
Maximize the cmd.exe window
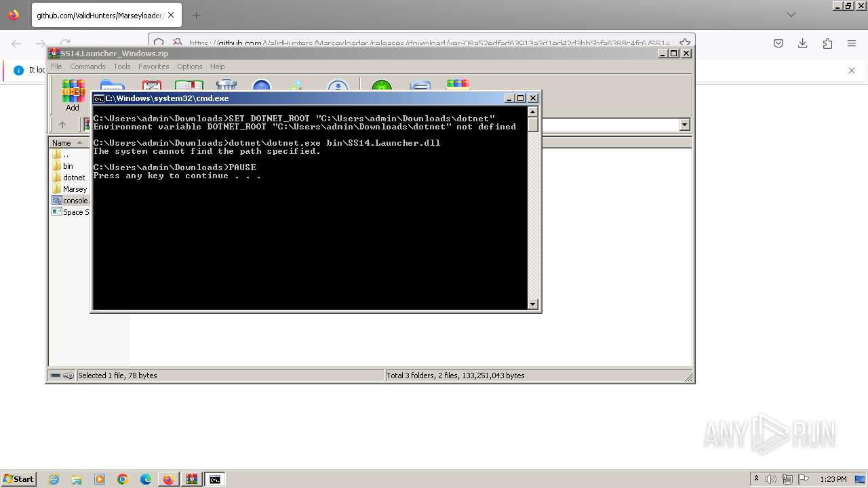(x=521, y=98)
